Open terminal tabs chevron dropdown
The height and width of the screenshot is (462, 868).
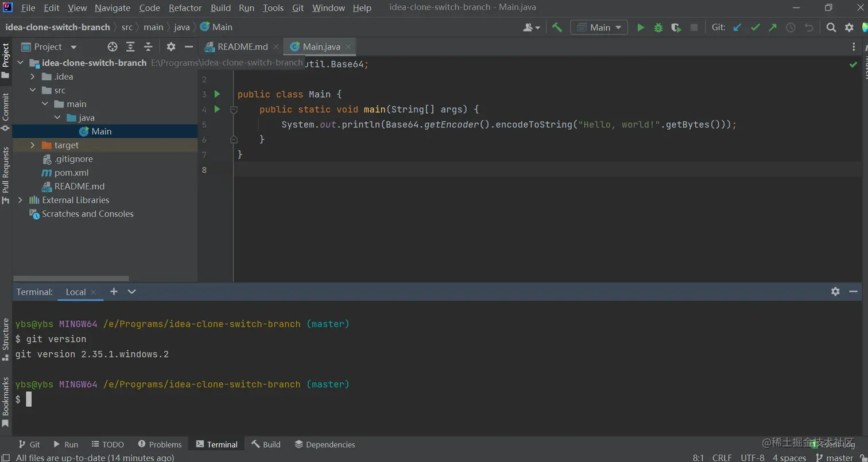131,292
